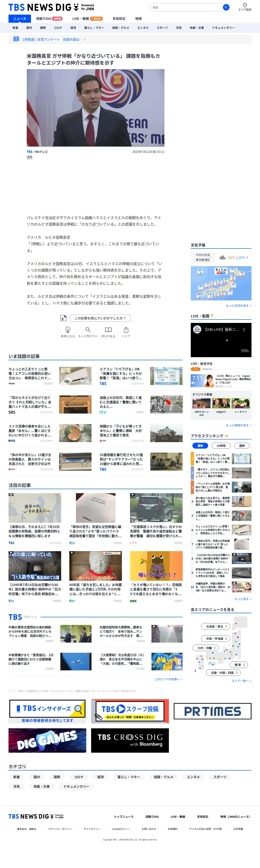
Task: Open ドキュメンタリー in category bar
Action: (x=223, y=28)
